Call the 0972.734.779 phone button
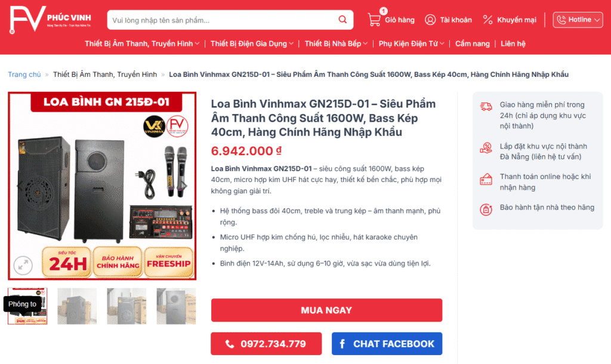This screenshot has height=364, width=611. 266,344
